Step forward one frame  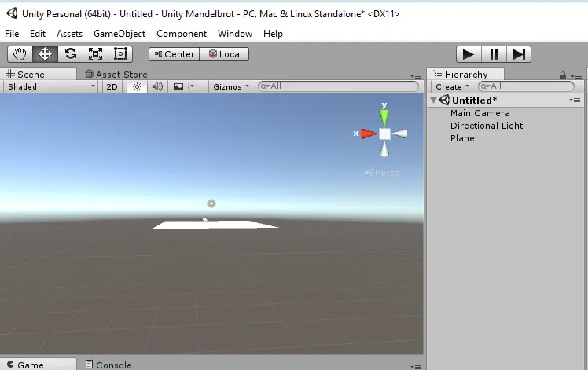pos(519,54)
